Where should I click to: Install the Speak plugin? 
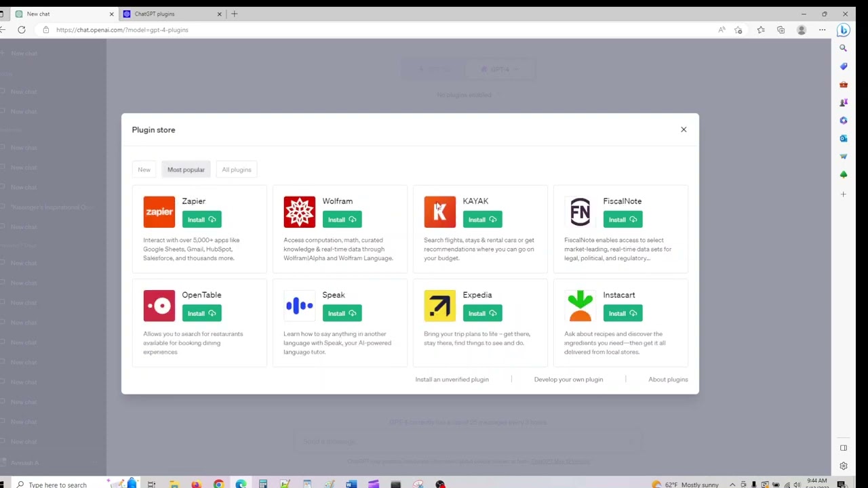coord(342,313)
